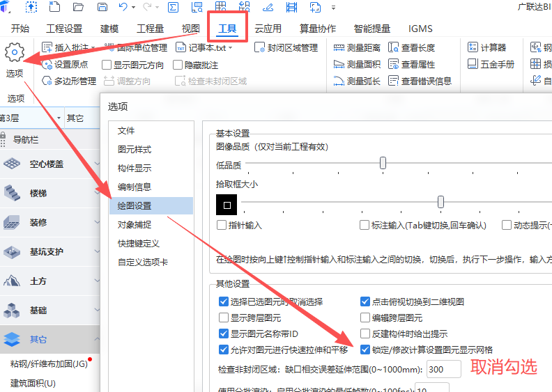
Task: Switch to 开始 ribbon tab
Action: [x=20, y=29]
